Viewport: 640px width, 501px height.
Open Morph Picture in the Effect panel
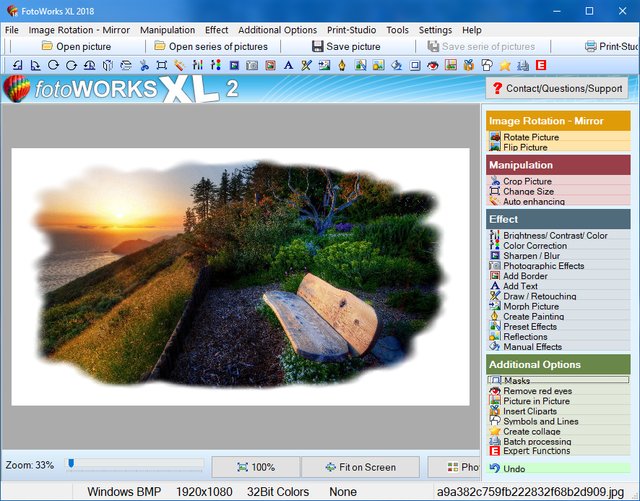pos(558,306)
